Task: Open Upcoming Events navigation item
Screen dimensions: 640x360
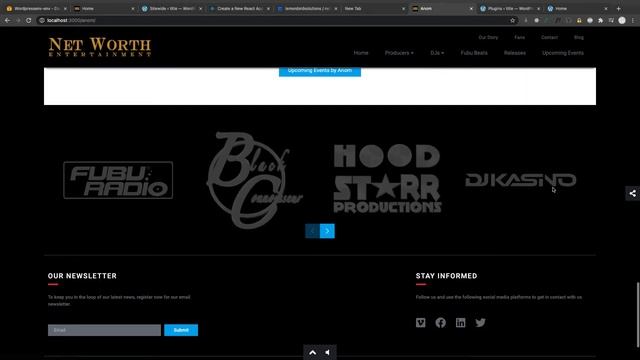Action: pyautogui.click(x=563, y=53)
